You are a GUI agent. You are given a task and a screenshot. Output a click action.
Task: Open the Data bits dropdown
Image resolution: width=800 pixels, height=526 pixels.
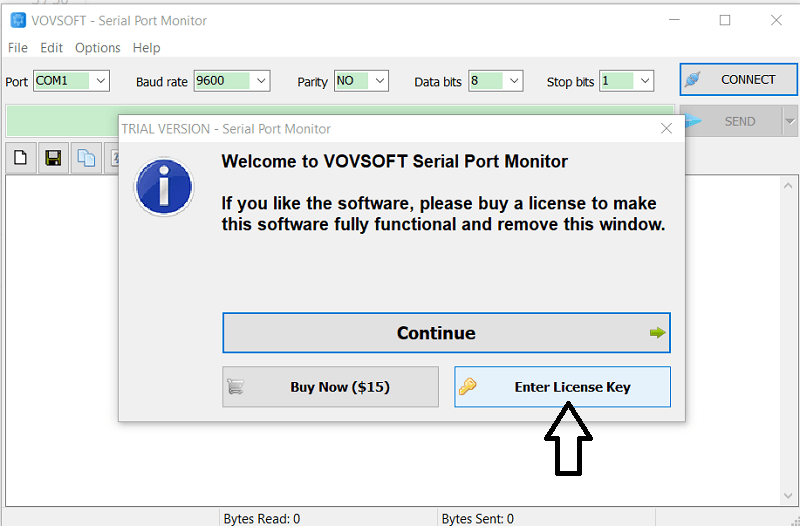point(514,81)
